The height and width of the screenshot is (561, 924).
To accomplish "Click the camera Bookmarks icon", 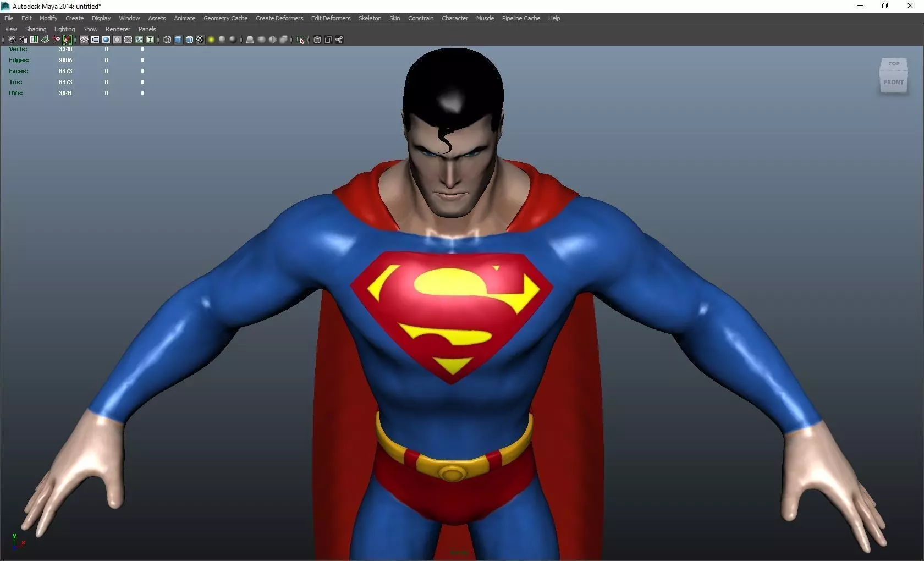I will (34, 40).
